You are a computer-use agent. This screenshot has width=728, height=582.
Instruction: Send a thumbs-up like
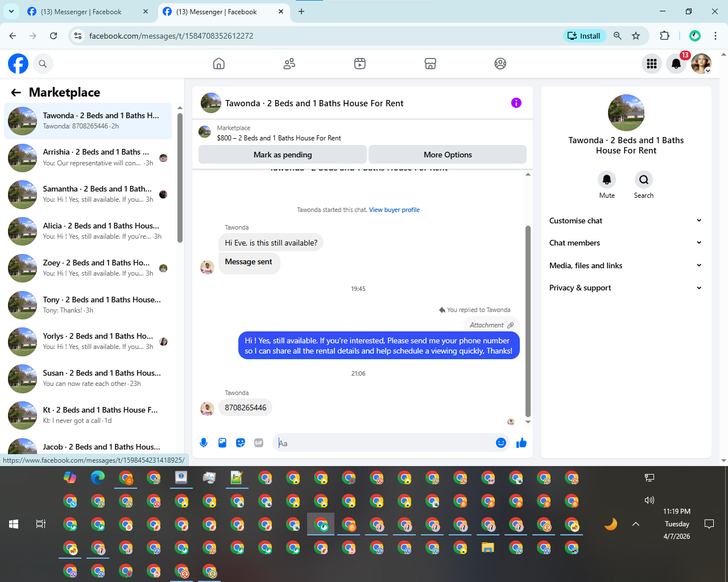(522, 443)
